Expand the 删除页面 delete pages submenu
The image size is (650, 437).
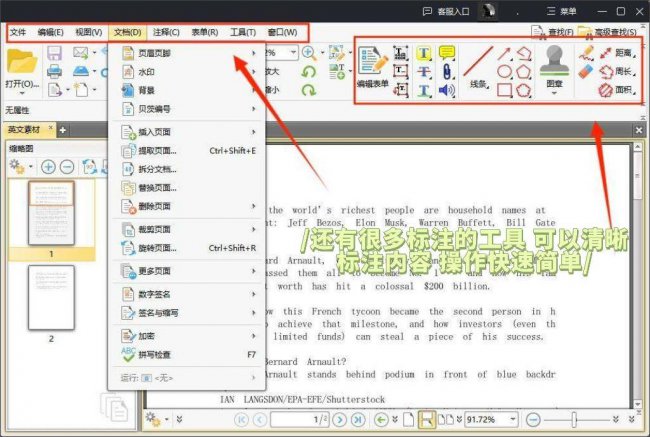tap(189, 206)
